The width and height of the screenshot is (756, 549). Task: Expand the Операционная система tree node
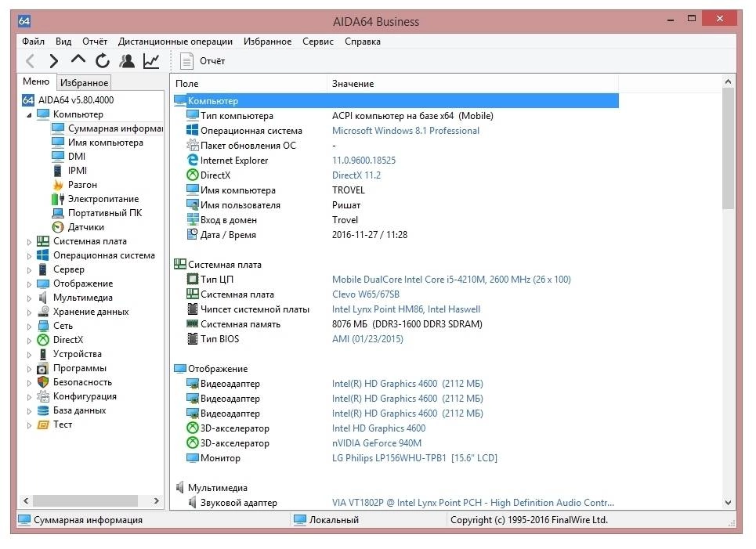[x=29, y=256]
